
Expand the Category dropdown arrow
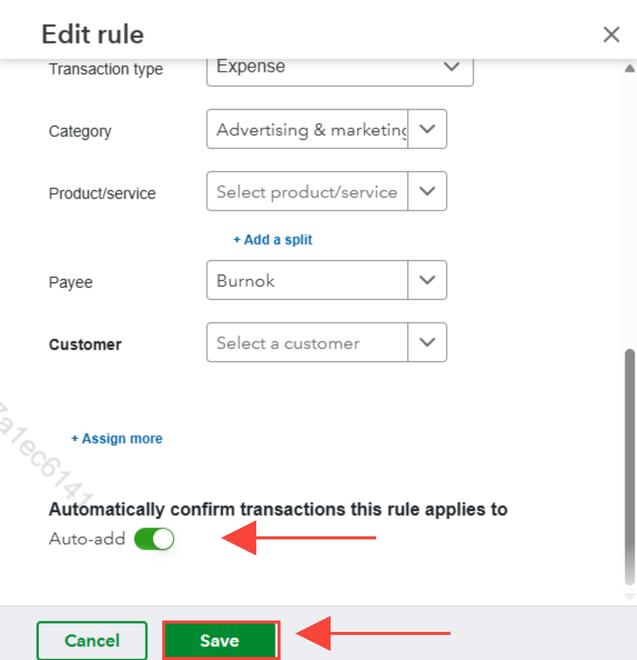(x=427, y=130)
